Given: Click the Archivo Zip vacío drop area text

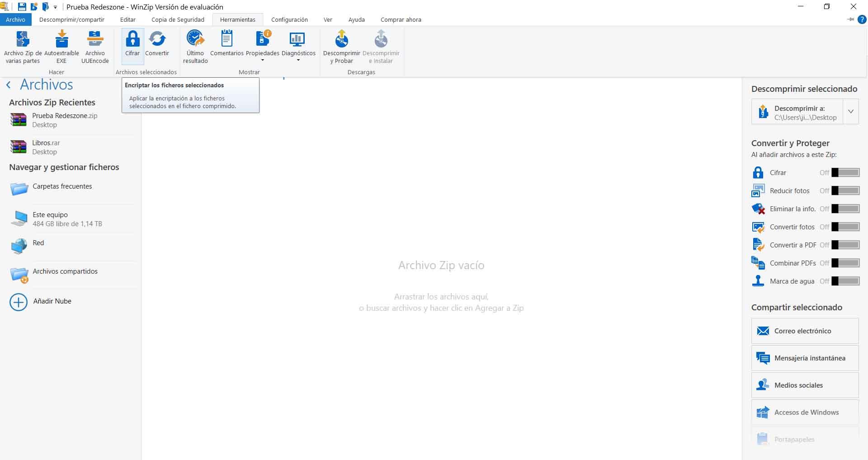Looking at the screenshot, I should click(441, 265).
